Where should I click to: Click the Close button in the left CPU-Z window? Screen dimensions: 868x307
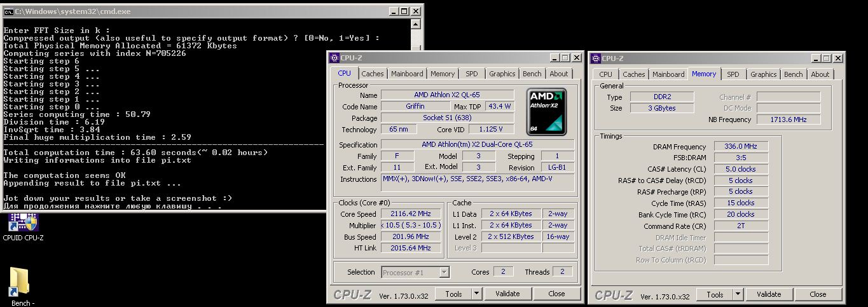[556, 294]
